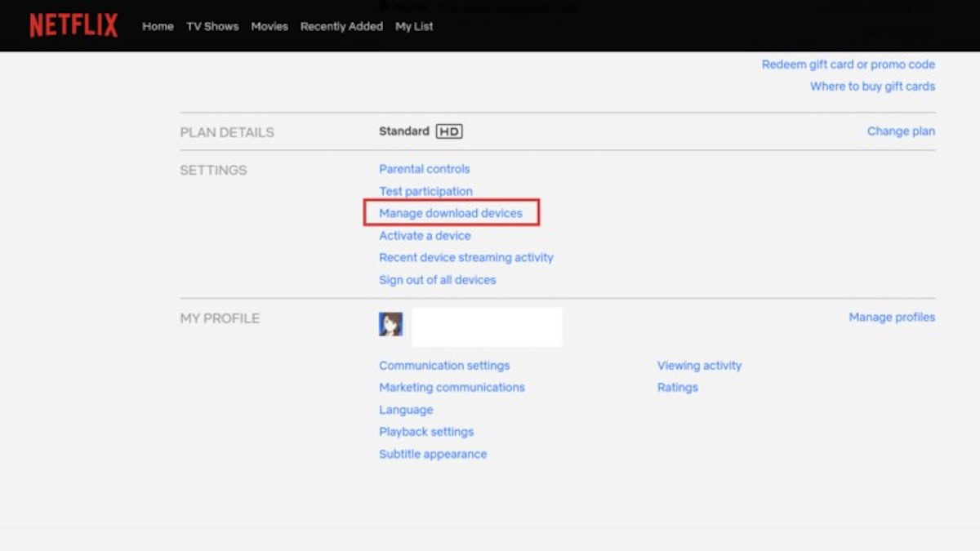The width and height of the screenshot is (980, 551).
Task: Open Manage download devices
Action: pos(451,213)
